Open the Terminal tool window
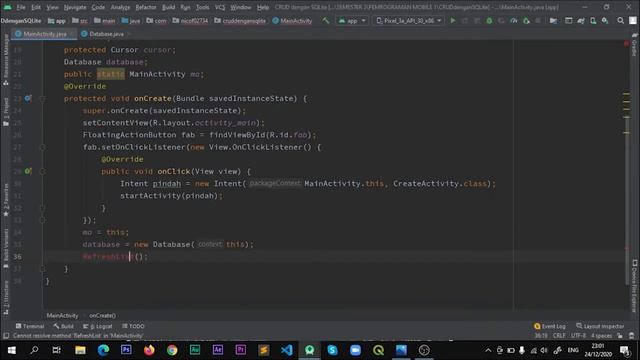Image resolution: width=640 pixels, height=360 pixels. click(30, 326)
